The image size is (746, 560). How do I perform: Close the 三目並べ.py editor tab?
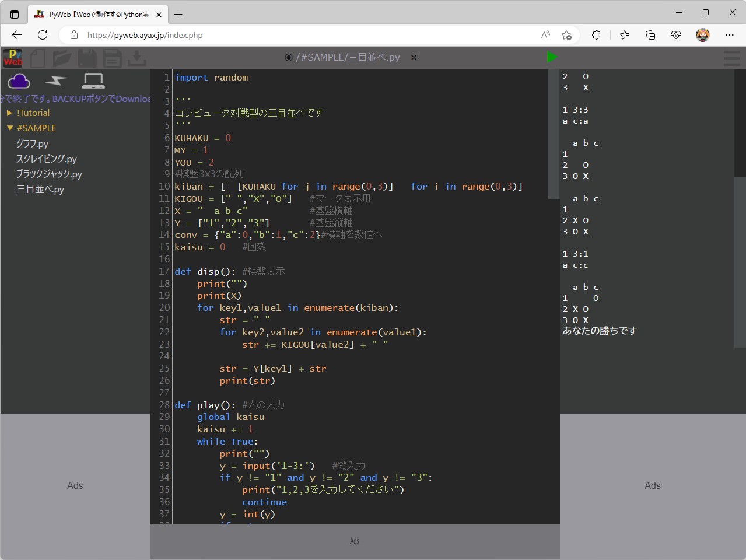[414, 58]
